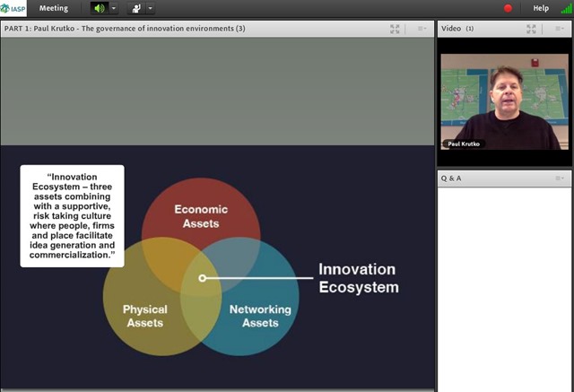Maximize the Video pod to full screen
The image size is (574, 392).
(531, 29)
